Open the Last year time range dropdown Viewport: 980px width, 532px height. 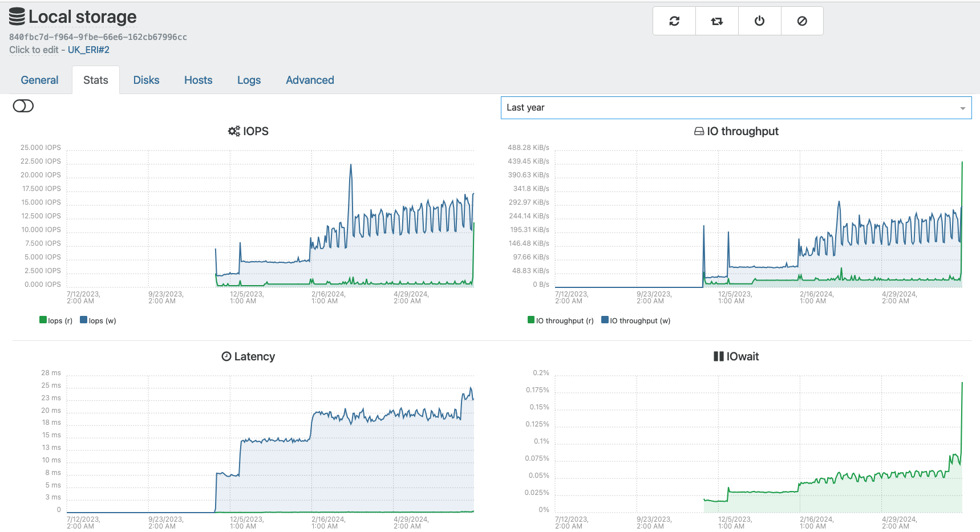coord(736,108)
